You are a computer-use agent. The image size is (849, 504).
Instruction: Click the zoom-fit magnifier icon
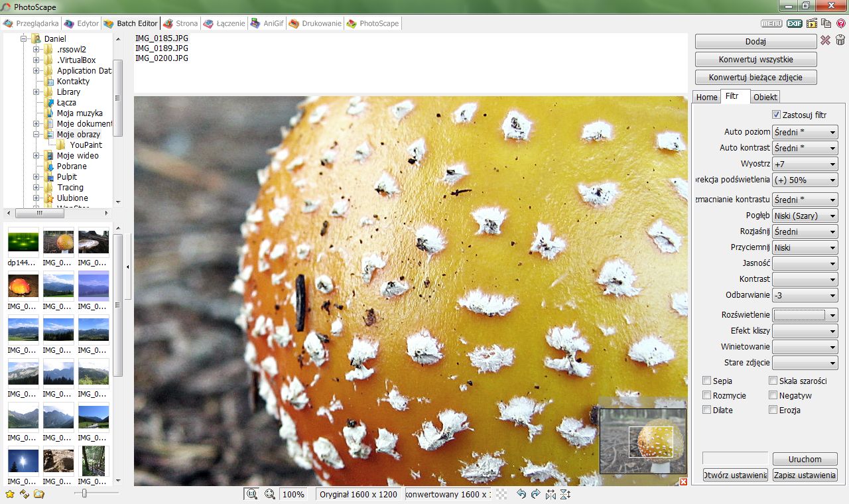pyautogui.click(x=251, y=494)
